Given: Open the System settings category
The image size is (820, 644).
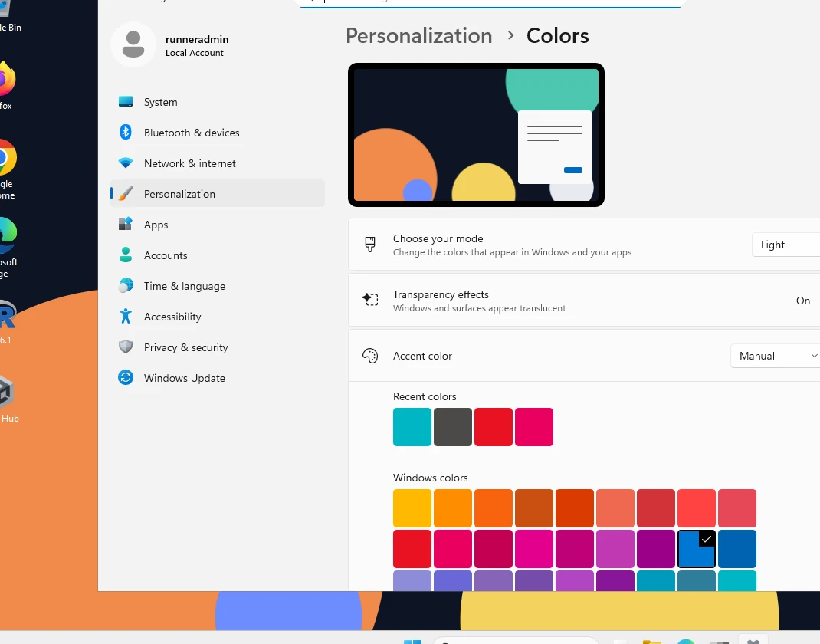Looking at the screenshot, I should tap(217, 102).
